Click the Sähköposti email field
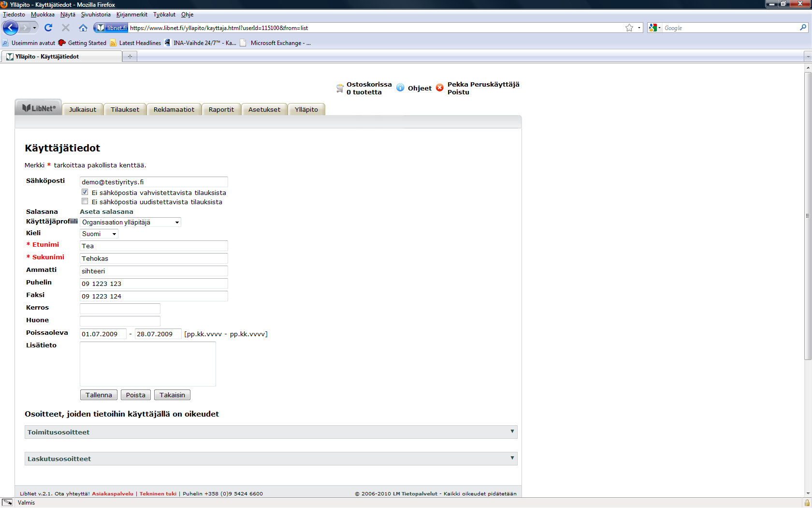The image size is (812, 508). [154, 182]
